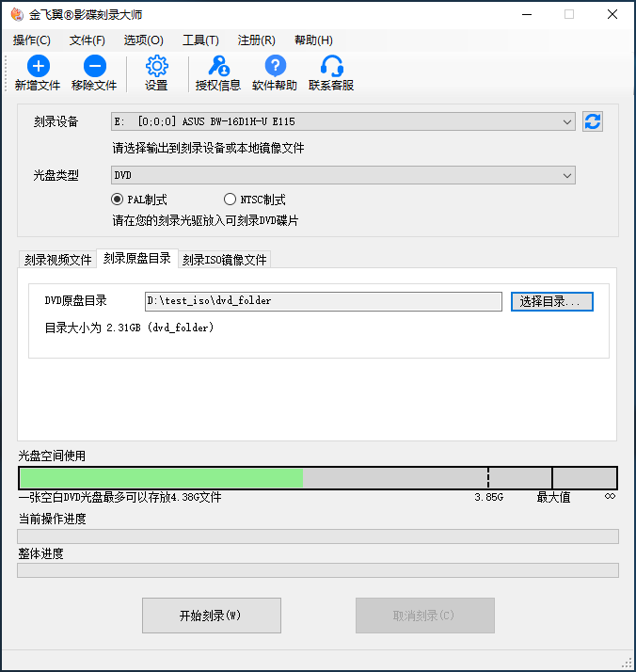The height and width of the screenshot is (672, 636).
Task: Open 设置 settings gear icon
Action: [156, 66]
